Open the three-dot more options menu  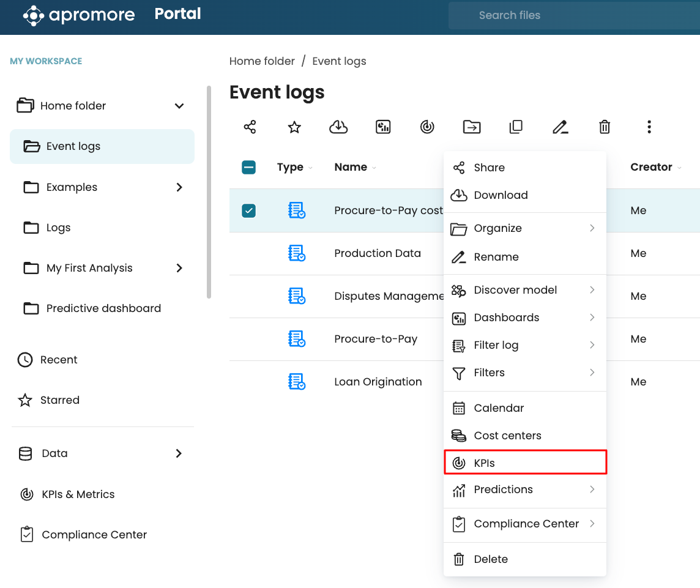pos(649,127)
